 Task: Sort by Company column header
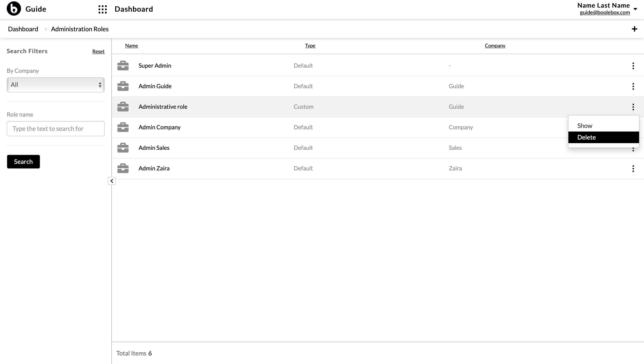[495, 46]
